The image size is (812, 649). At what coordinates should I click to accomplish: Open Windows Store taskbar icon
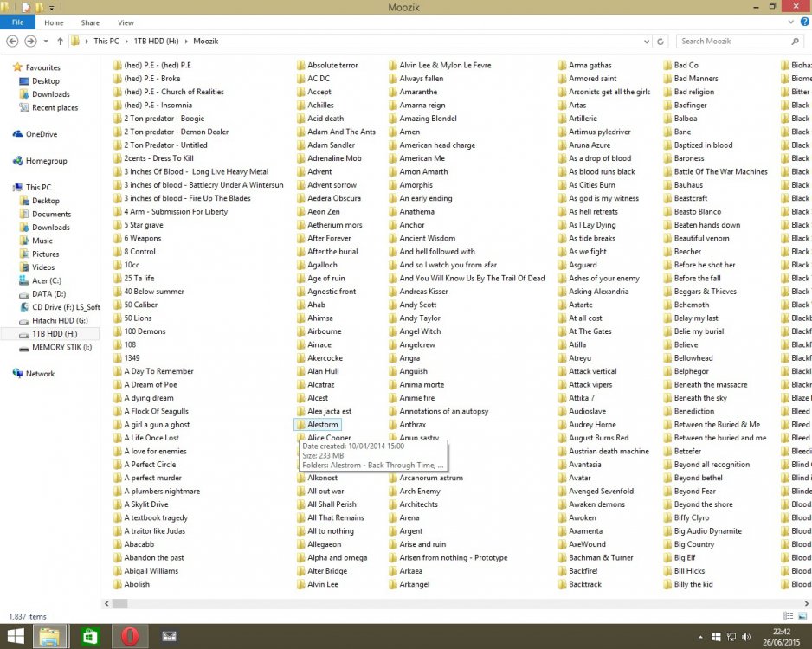point(91,636)
